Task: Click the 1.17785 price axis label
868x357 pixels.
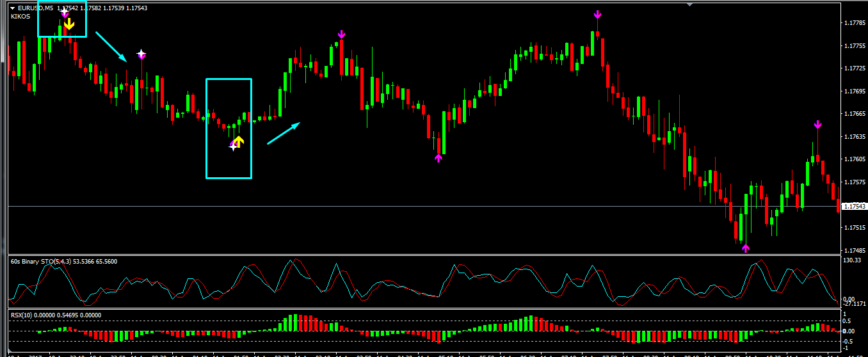Action: [x=854, y=23]
